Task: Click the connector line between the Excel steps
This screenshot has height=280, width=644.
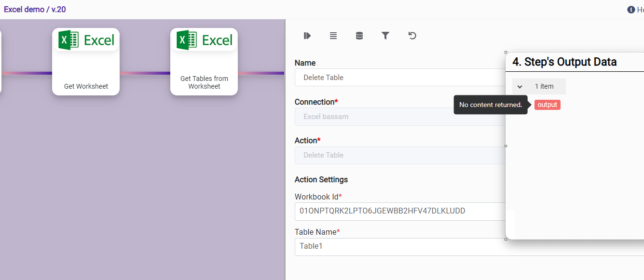Action: pyautogui.click(x=145, y=73)
